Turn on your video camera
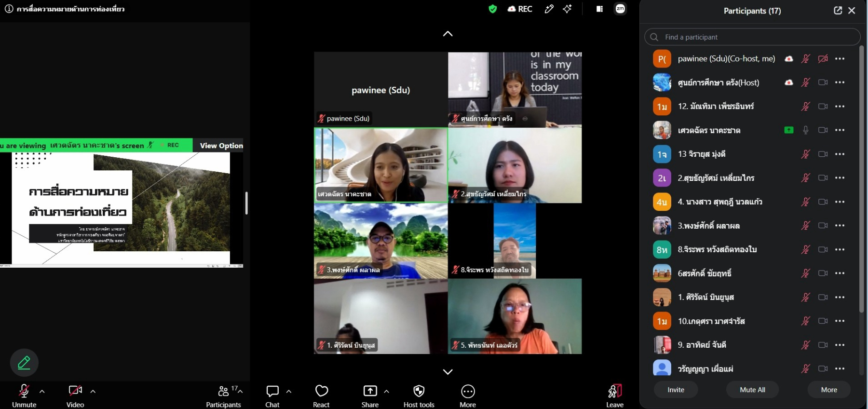868x409 pixels. click(x=75, y=396)
